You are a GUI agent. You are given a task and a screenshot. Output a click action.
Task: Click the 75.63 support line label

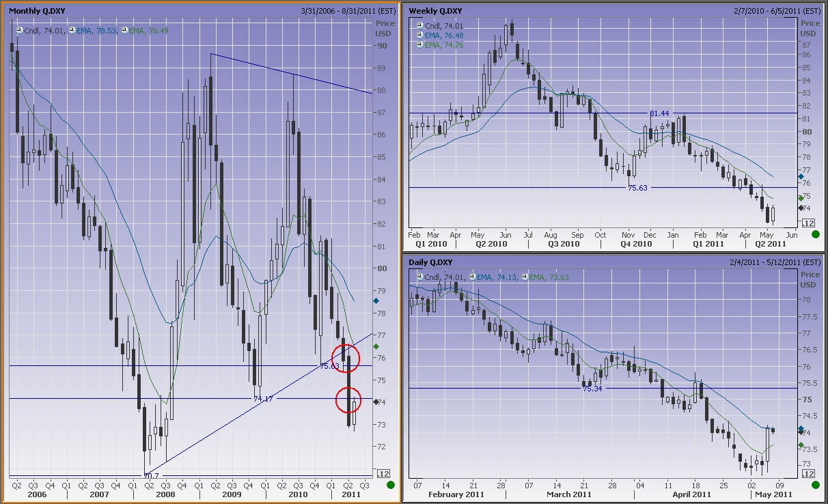click(x=637, y=186)
